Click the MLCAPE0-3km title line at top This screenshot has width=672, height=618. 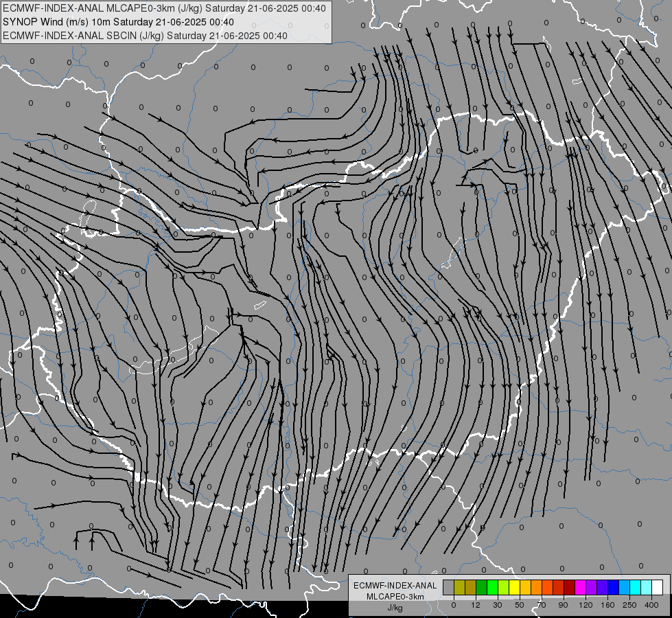164,8
